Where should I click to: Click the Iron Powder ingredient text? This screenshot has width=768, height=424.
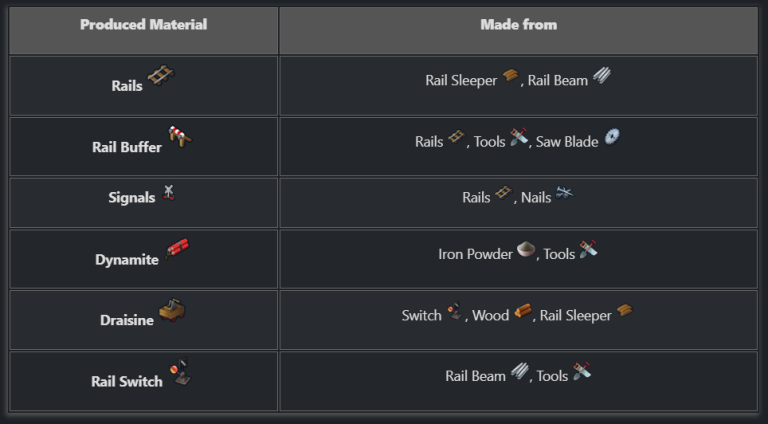(x=475, y=254)
